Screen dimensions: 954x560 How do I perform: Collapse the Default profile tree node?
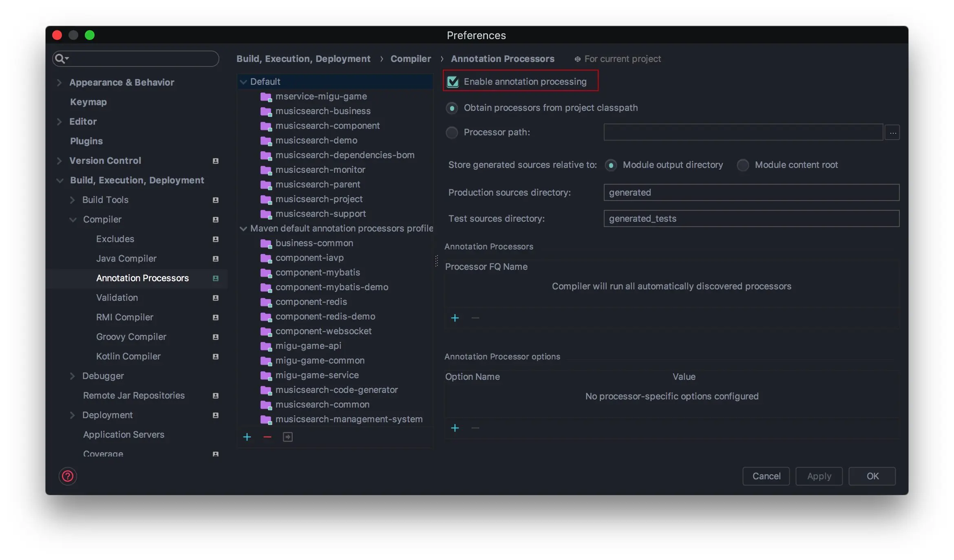[x=243, y=82]
